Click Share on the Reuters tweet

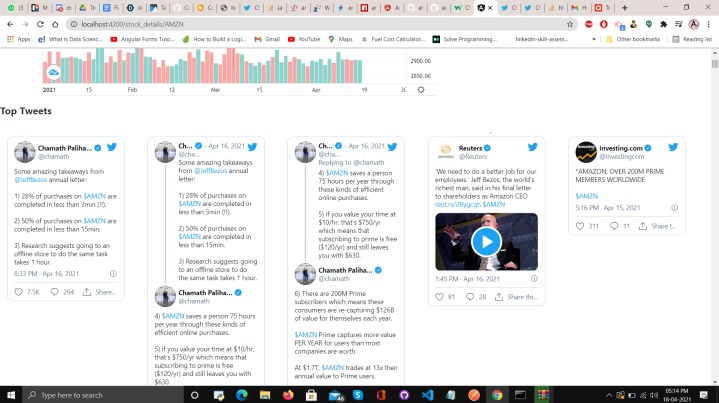516,297
